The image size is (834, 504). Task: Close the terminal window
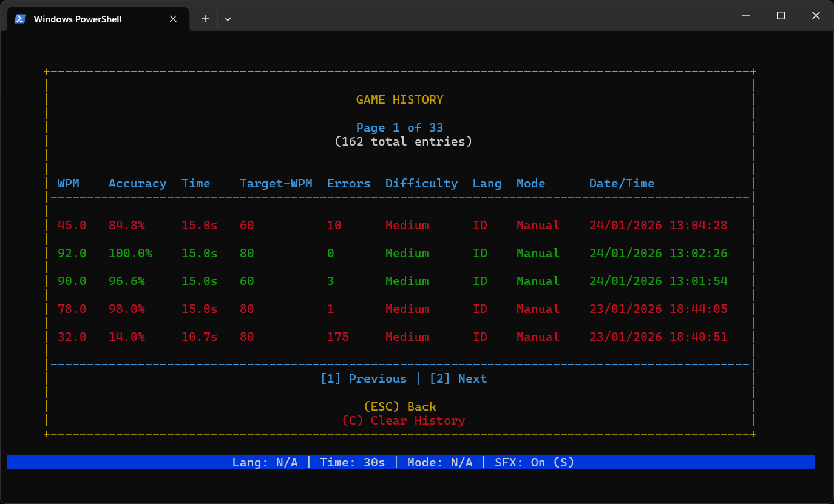[x=816, y=16]
